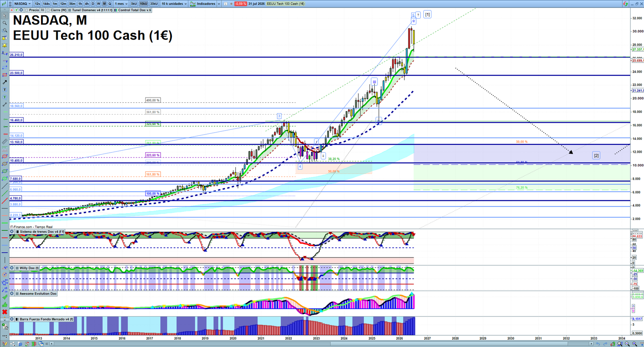Click the 16.460,0 price level label
The height and width of the screenshot is (347, 644).
tap(17, 120)
